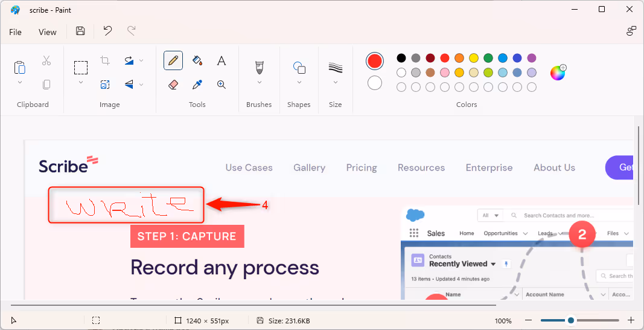Select the Text tool

pos(222,61)
